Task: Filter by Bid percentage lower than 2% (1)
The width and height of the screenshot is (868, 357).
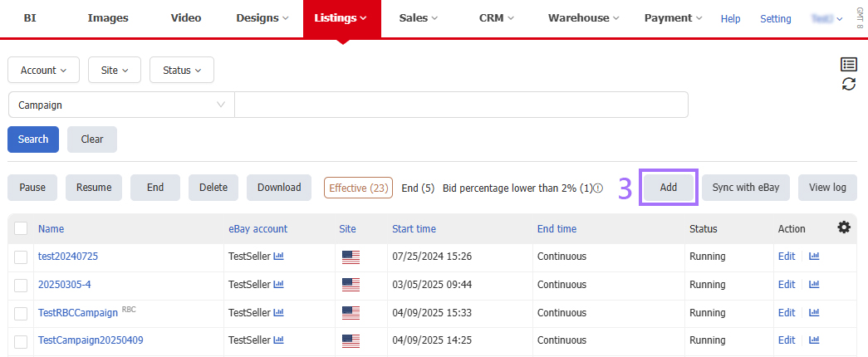Action: (517, 188)
